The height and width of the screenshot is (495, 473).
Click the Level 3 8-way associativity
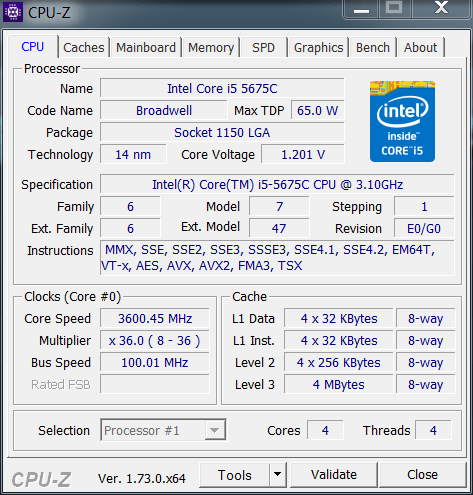426,384
